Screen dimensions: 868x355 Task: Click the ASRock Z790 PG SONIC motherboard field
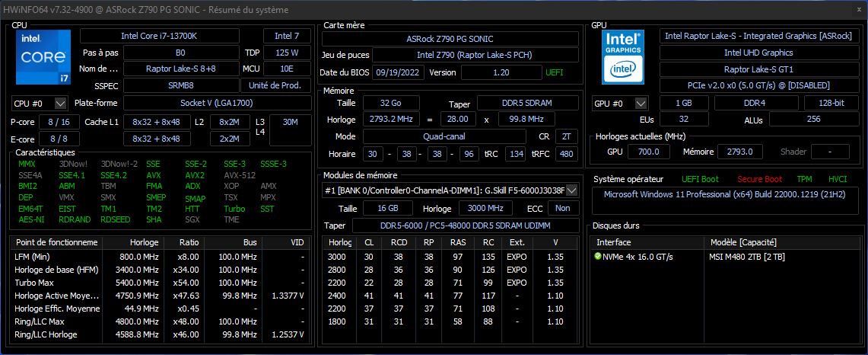tap(452, 39)
